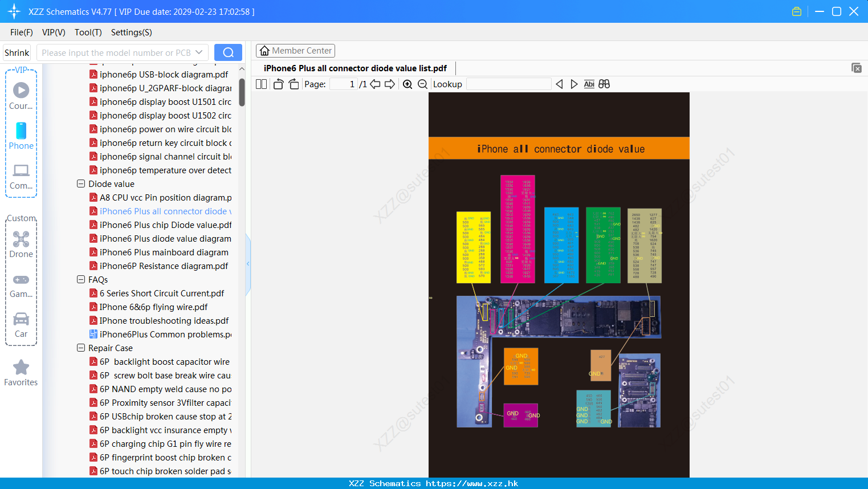Click the toolbox icon in title bar
This screenshot has height=489, width=868.
797,11
